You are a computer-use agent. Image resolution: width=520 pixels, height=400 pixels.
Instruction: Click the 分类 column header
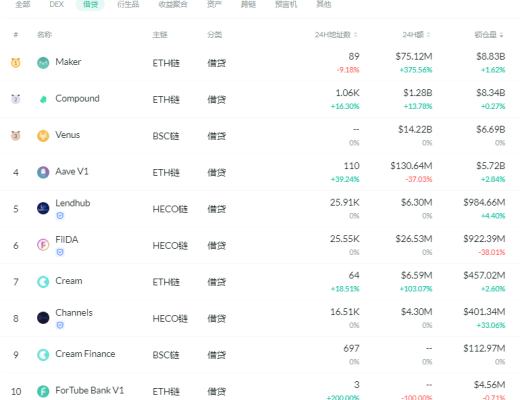(x=214, y=35)
